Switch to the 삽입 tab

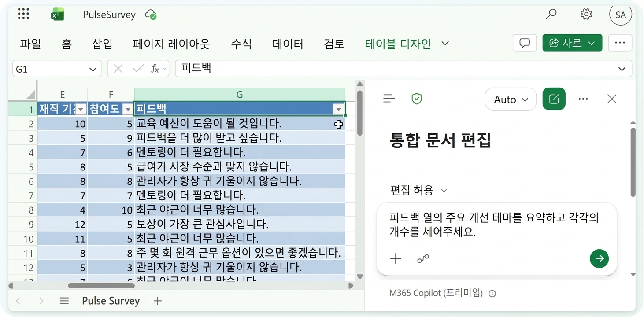pyautogui.click(x=102, y=44)
